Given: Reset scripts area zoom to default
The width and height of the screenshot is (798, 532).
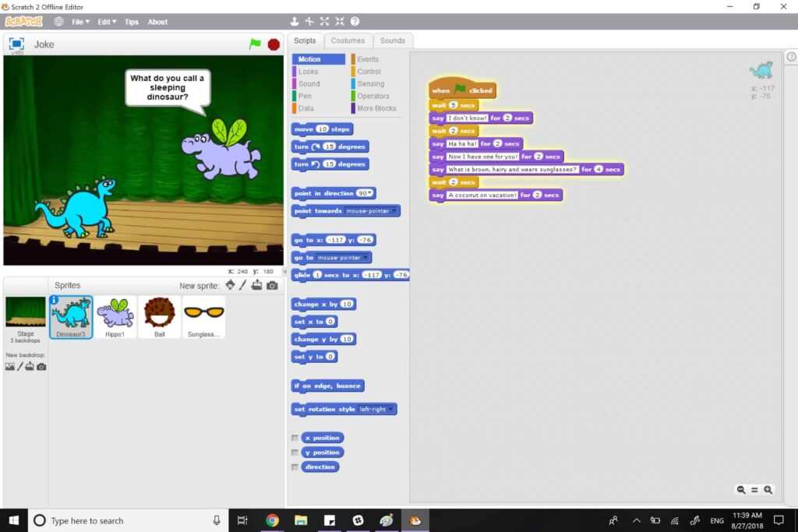Looking at the screenshot, I should click(x=754, y=490).
